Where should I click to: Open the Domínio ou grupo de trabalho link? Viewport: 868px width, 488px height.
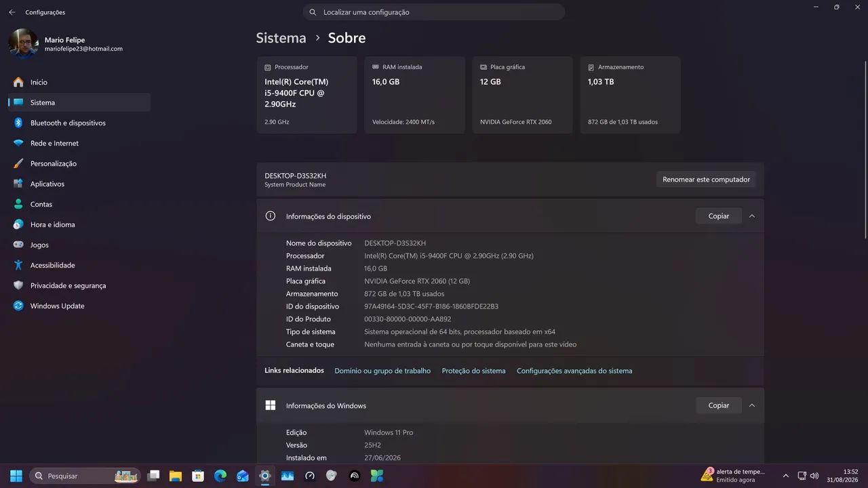point(382,371)
